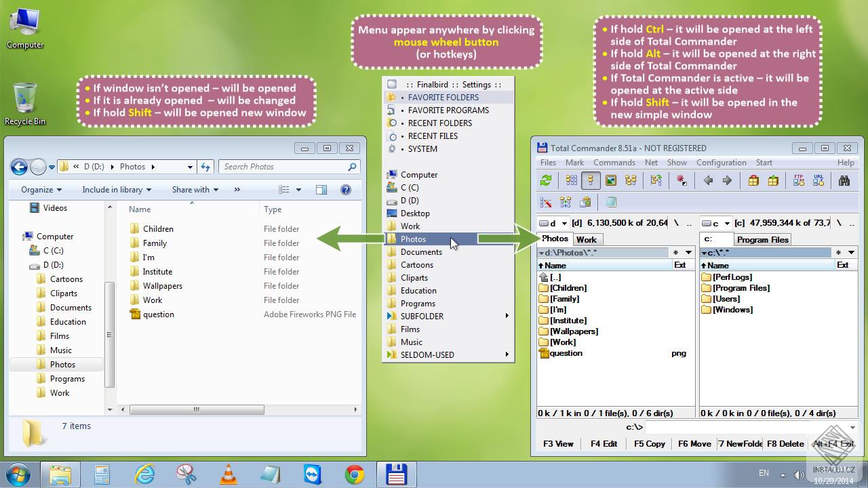Go forward with the right arrow toolbar icon
Image resolution: width=868 pixels, height=488 pixels.
[728, 180]
